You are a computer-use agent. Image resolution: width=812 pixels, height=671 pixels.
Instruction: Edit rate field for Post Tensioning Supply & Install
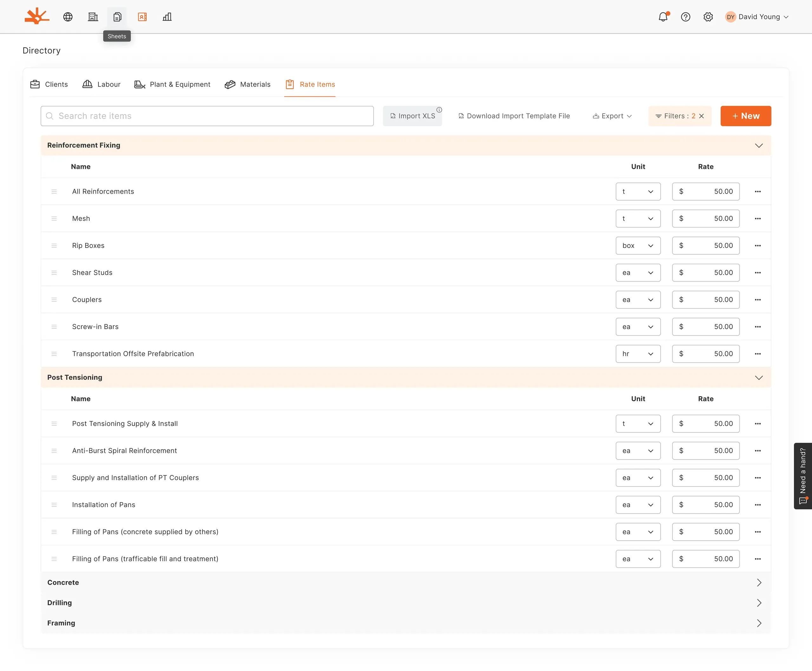(706, 424)
